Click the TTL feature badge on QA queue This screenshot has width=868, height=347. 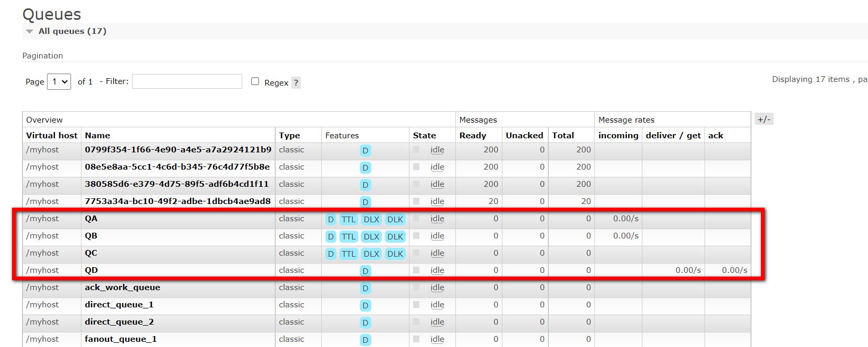click(x=348, y=220)
